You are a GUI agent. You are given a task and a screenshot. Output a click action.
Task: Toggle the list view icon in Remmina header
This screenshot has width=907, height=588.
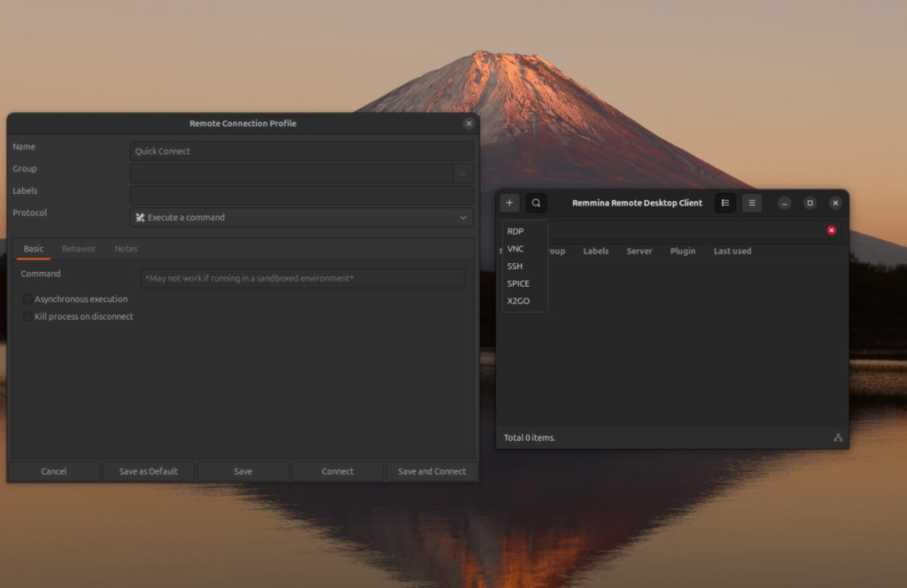click(725, 203)
